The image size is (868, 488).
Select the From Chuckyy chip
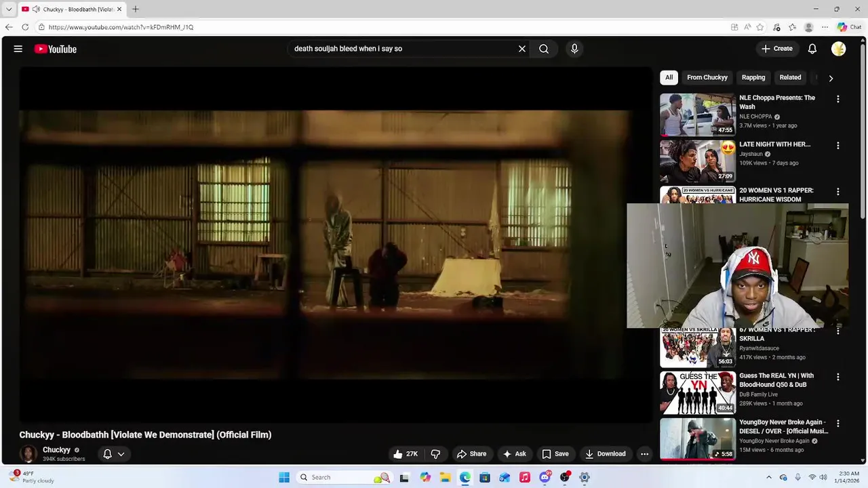click(707, 77)
